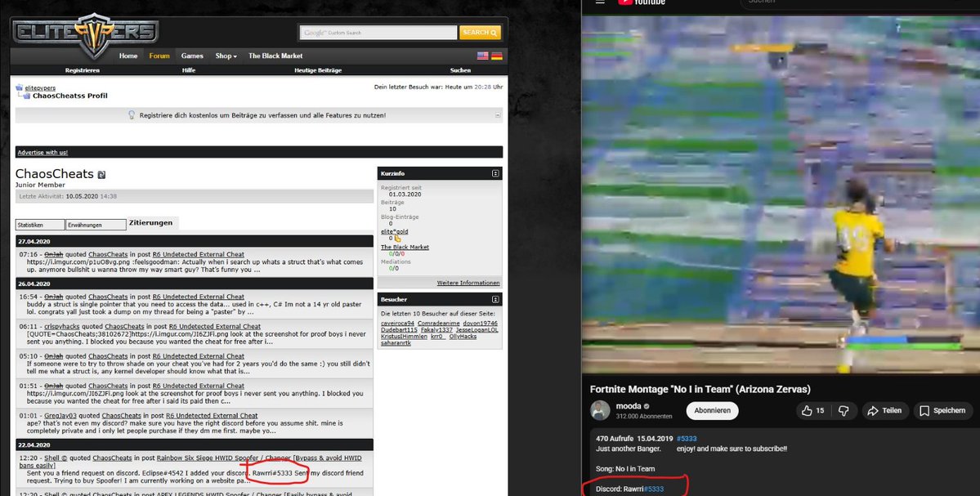The image size is (980, 496).
Task: Click the elitepvpers breadcrumb link
Action: (40, 88)
